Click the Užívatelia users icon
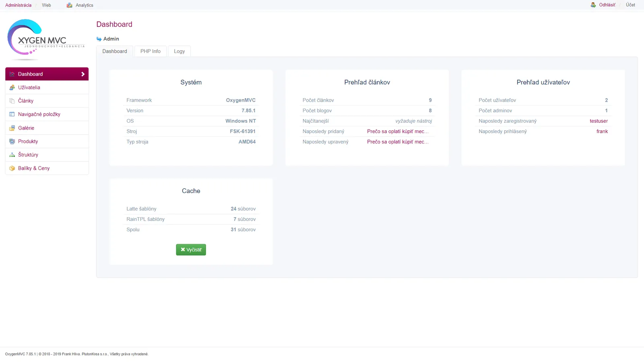The width and height of the screenshot is (644, 362). tap(12, 88)
